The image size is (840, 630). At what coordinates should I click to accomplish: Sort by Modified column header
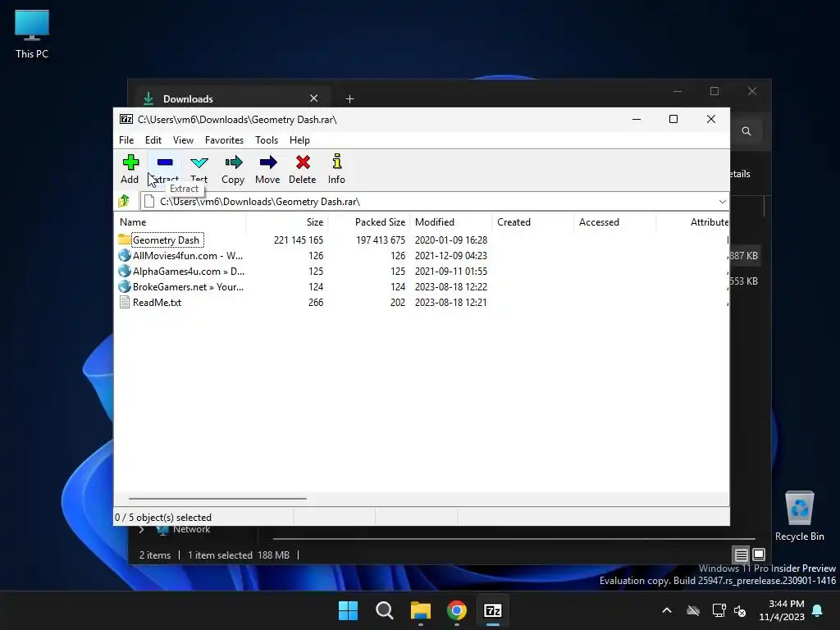[x=451, y=221]
